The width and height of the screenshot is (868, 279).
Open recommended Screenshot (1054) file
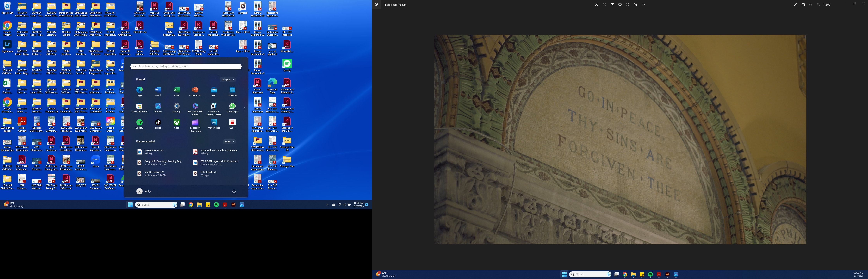pyautogui.click(x=154, y=152)
